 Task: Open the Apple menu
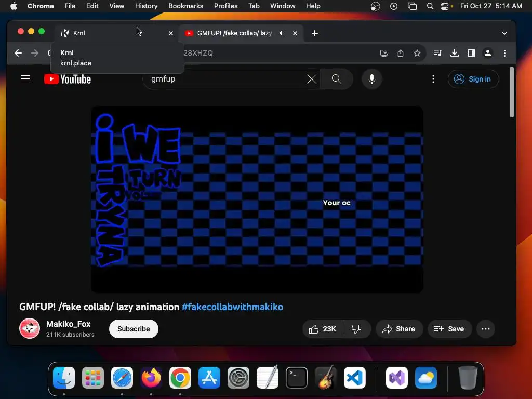(14, 6)
